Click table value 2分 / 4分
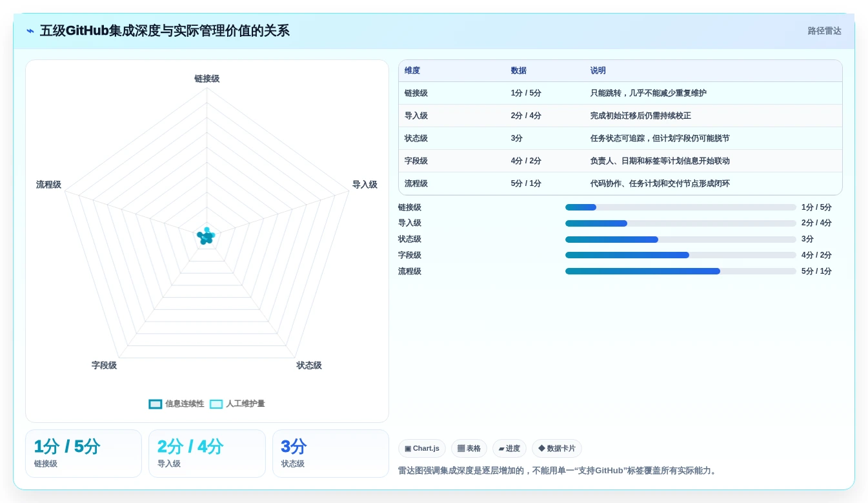 coord(526,116)
